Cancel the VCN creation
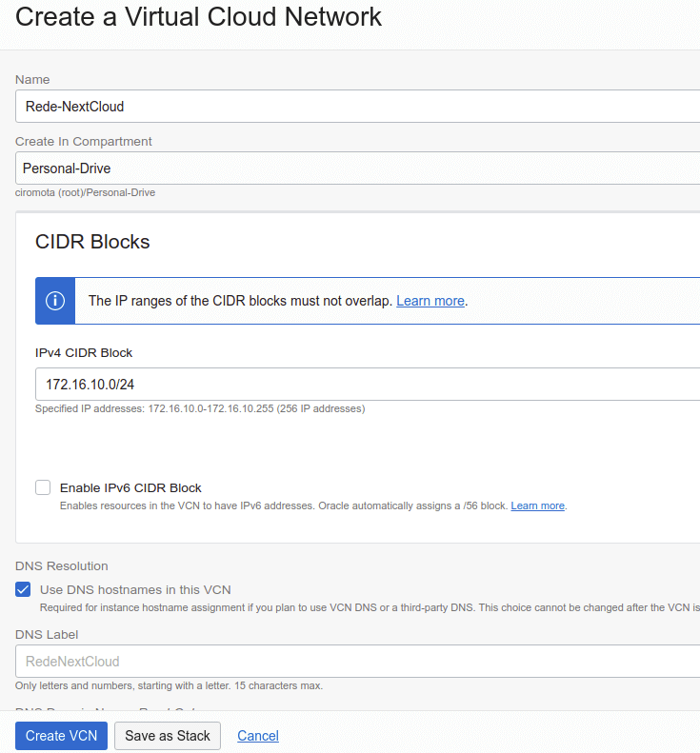This screenshot has height=753, width=700. (x=257, y=736)
